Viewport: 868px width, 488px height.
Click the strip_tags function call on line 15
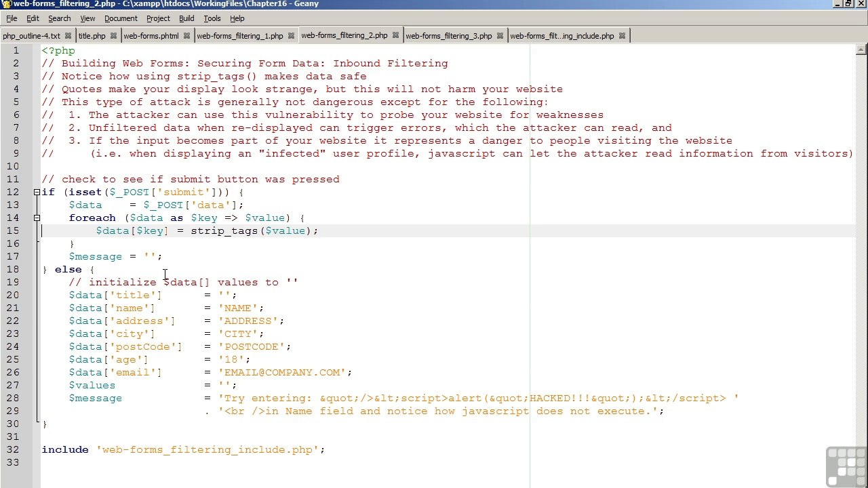224,231
